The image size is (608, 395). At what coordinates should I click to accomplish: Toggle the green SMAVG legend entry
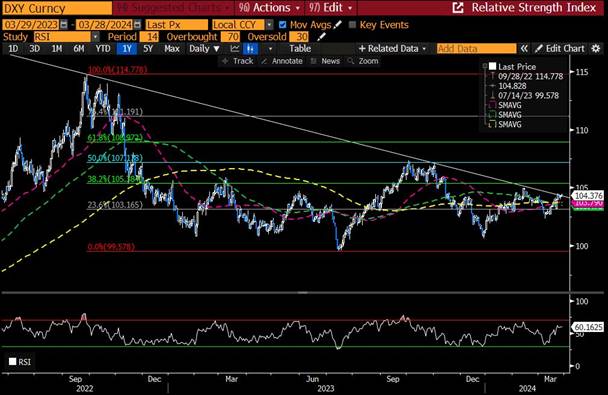pyautogui.click(x=505, y=115)
